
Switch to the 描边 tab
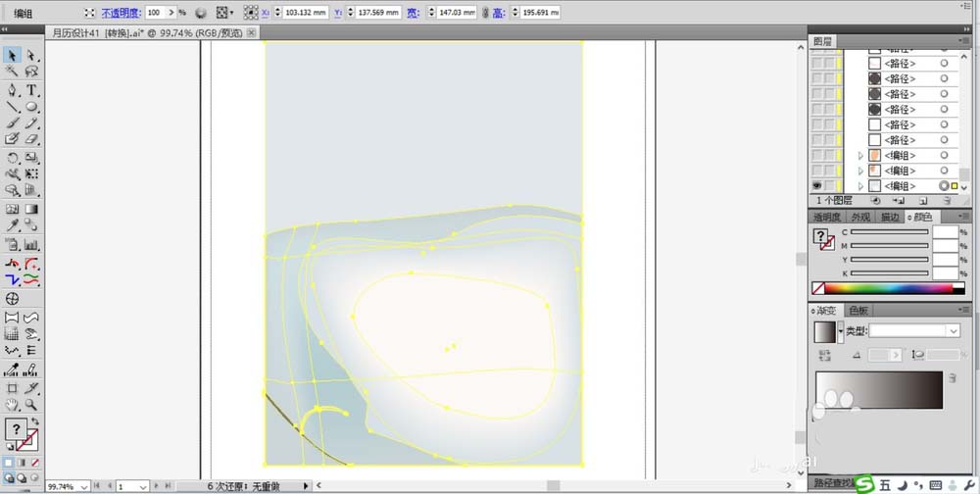click(890, 217)
